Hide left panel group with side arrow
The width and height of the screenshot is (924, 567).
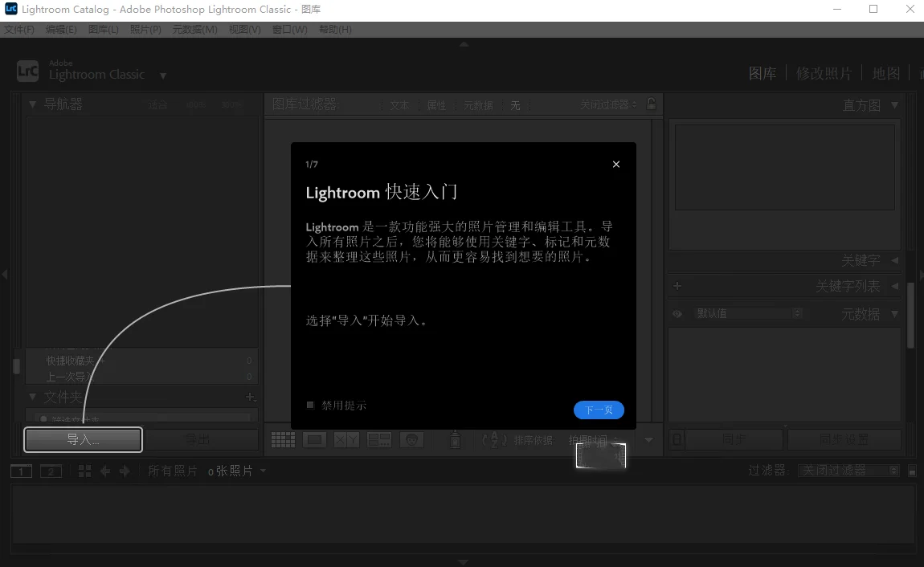coord(5,275)
